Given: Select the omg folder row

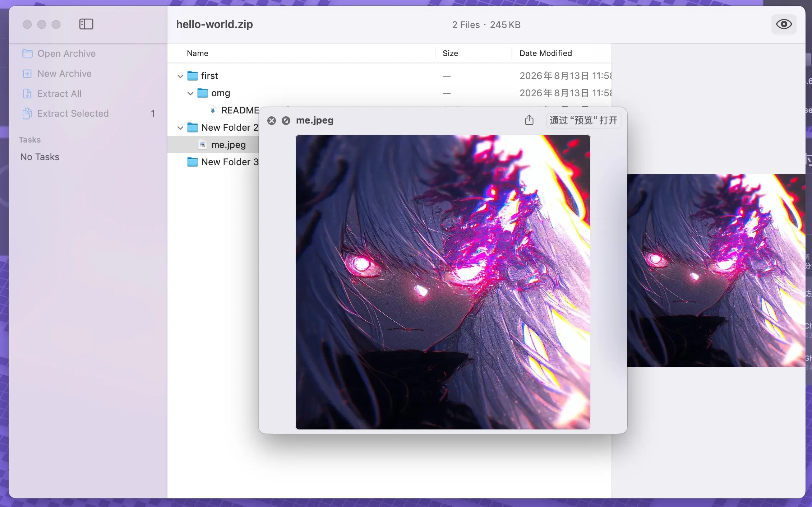Looking at the screenshot, I should 389,93.
